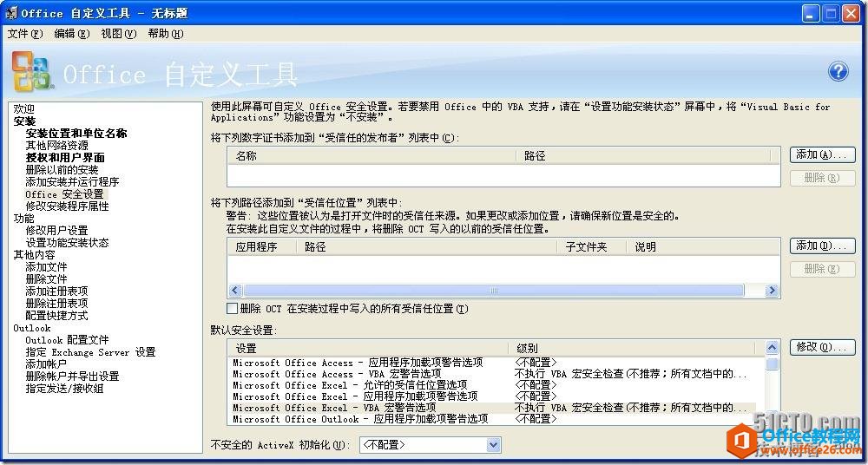Select 删除以前的安装 in navigation tree
The height and width of the screenshot is (465, 868).
[62, 170]
